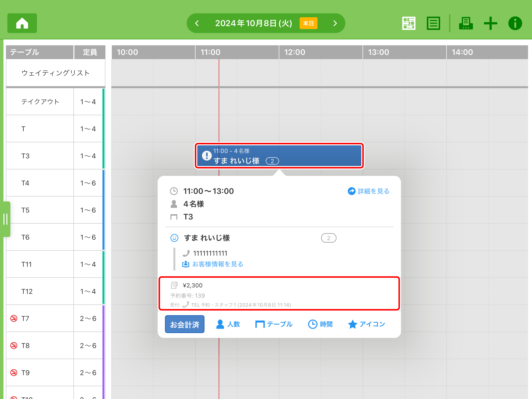Screen dimensions: 532x399
Task: Go to the previous day with the left arrow
Action: pos(197,23)
